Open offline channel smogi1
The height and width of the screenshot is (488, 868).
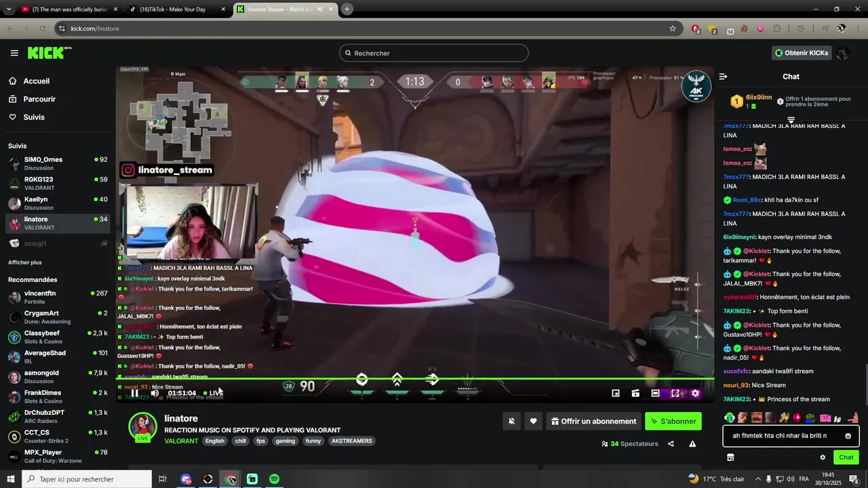[x=58, y=243]
